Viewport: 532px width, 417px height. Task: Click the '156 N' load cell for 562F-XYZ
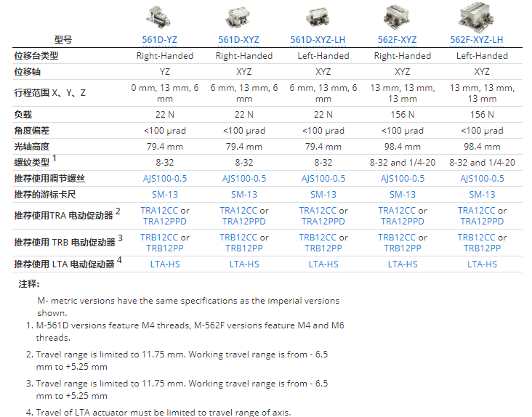[x=403, y=115]
